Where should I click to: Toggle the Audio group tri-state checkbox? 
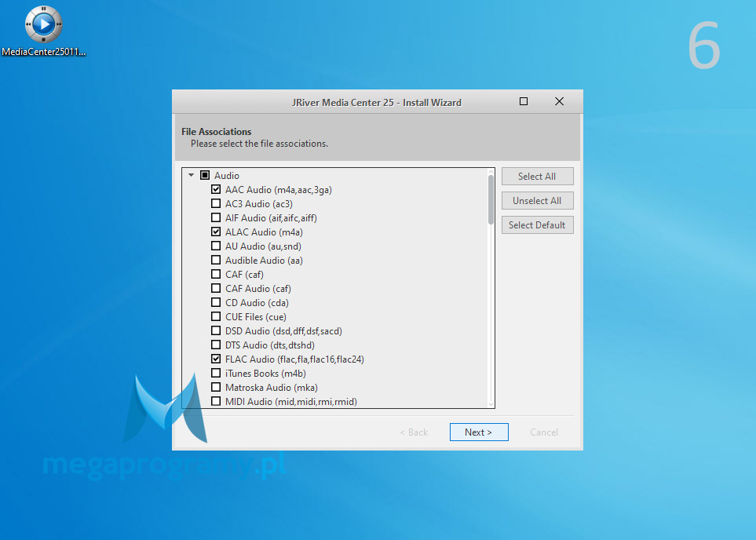(x=205, y=175)
